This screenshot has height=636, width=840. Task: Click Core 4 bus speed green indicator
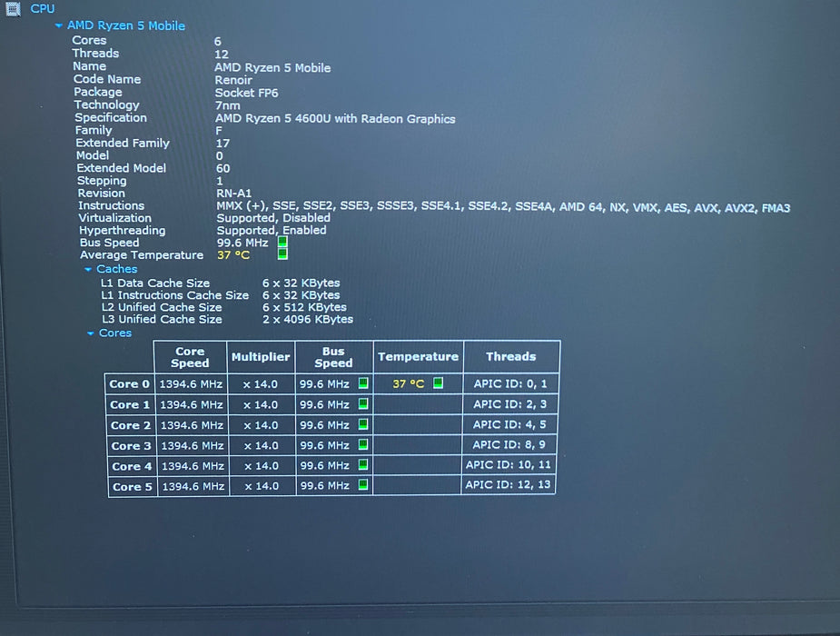(x=363, y=464)
